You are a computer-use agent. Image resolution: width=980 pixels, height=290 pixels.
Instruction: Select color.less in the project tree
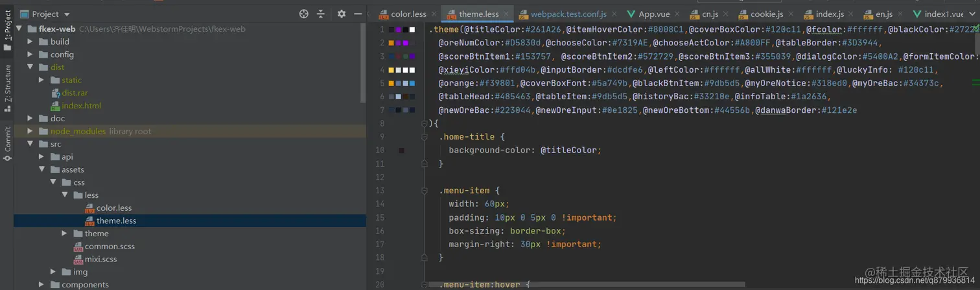pyautogui.click(x=114, y=208)
